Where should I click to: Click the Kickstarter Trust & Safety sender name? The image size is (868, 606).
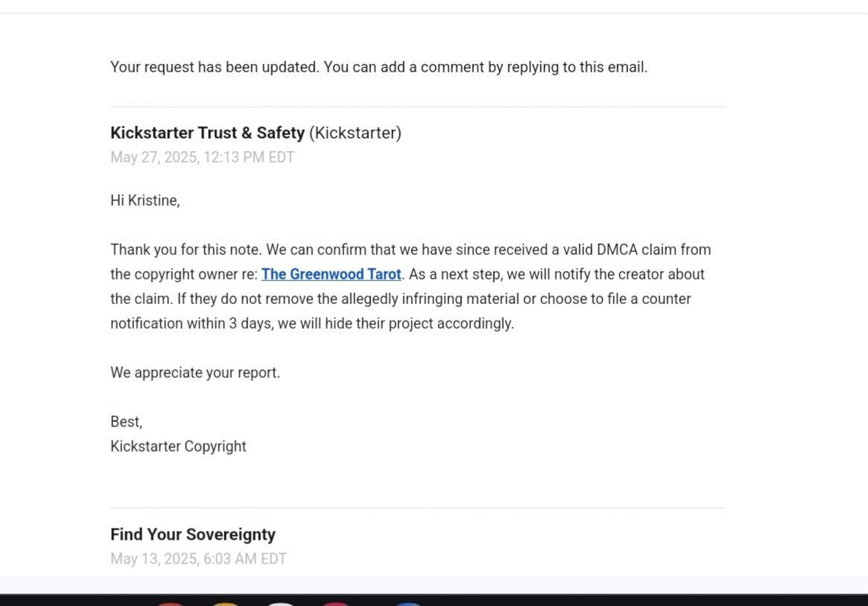(x=207, y=133)
